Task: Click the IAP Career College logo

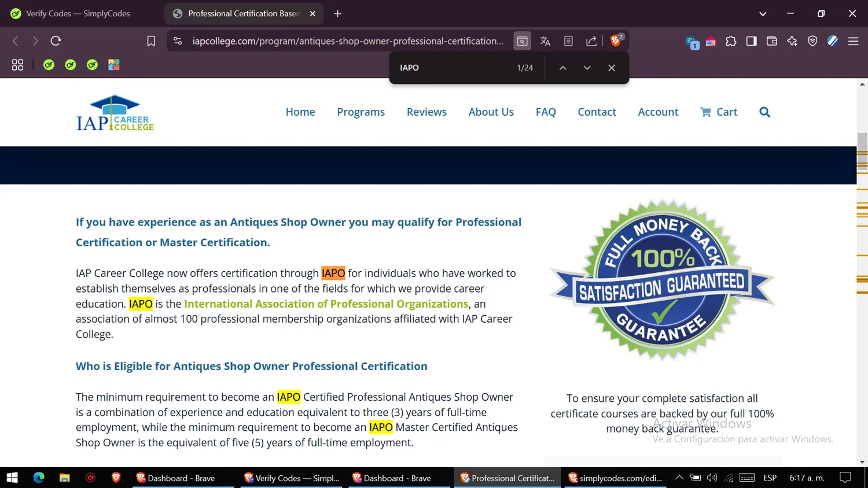Action: tap(115, 113)
